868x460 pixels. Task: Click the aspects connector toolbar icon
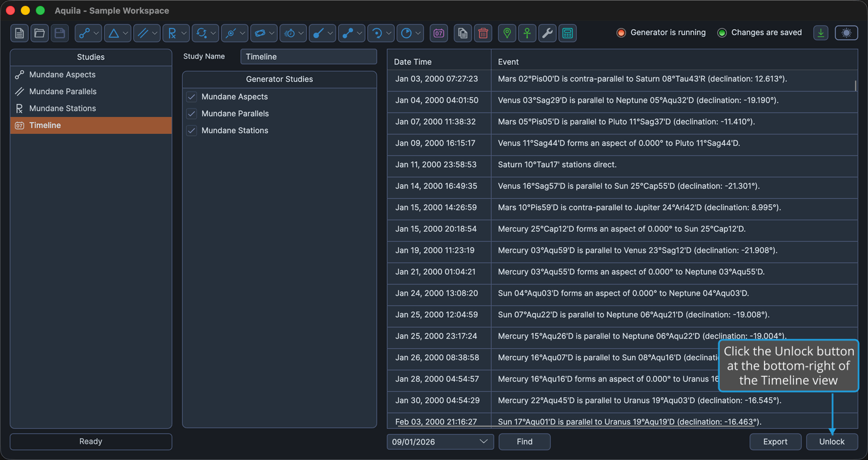85,33
